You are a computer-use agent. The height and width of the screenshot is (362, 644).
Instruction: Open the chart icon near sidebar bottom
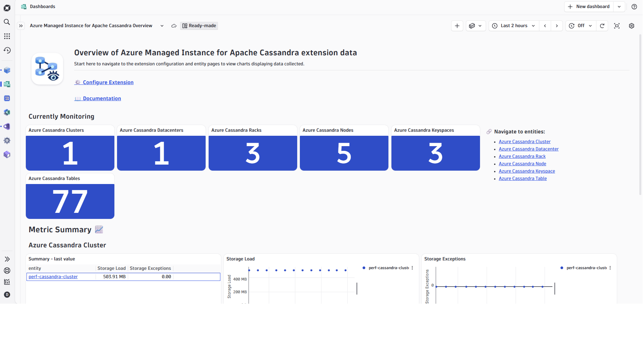(x=7, y=282)
